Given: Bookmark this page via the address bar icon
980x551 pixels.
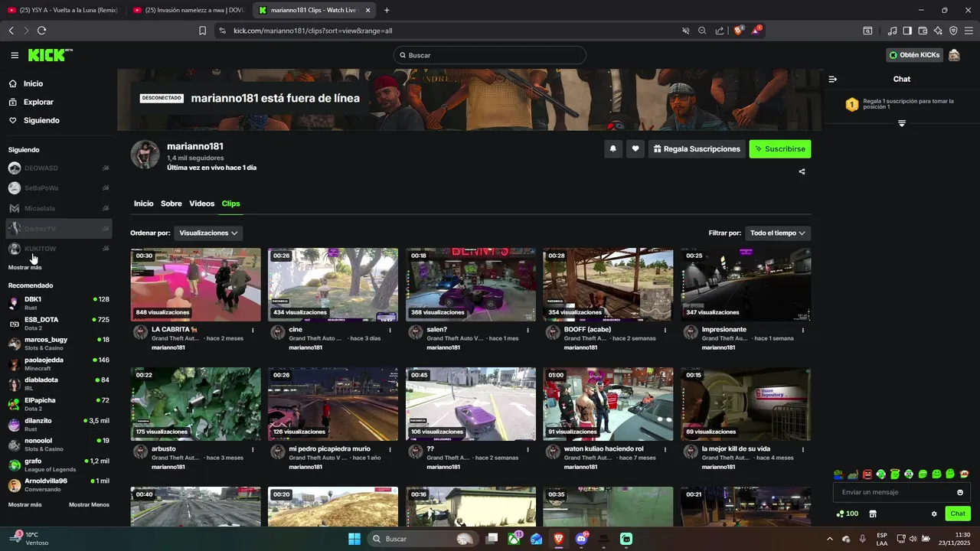Looking at the screenshot, I should [x=202, y=31].
